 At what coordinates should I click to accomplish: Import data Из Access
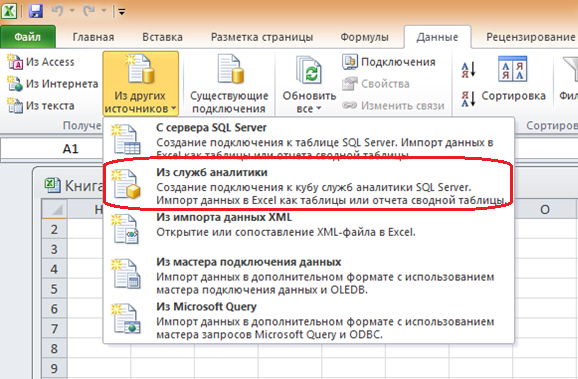pyautogui.click(x=41, y=62)
